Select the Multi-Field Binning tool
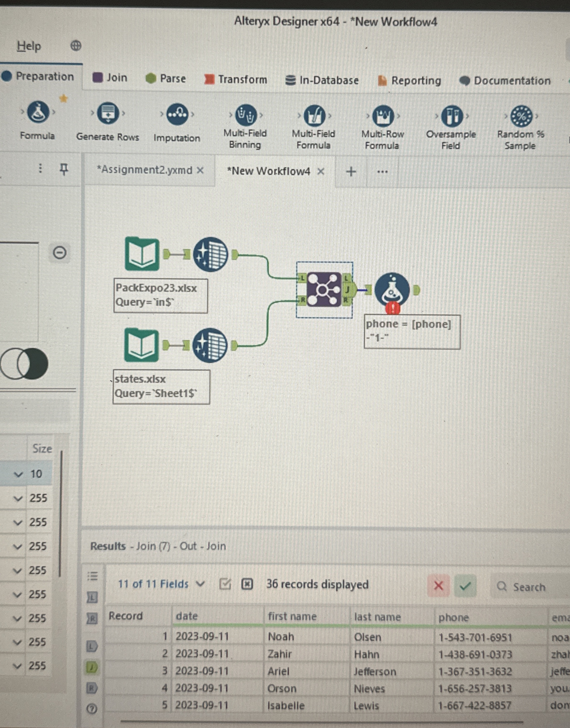This screenshot has height=728, width=570. (x=245, y=115)
